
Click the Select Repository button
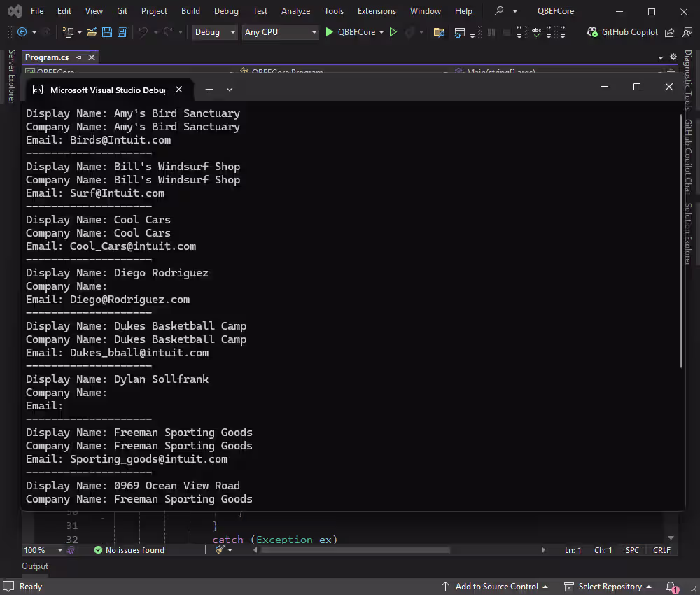click(x=607, y=587)
